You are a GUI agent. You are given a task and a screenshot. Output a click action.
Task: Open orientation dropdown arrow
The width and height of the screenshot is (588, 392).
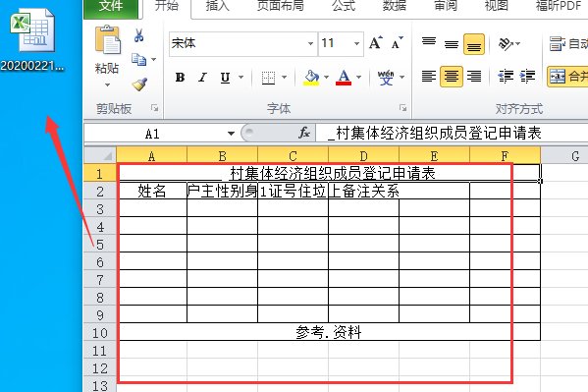click(x=518, y=44)
